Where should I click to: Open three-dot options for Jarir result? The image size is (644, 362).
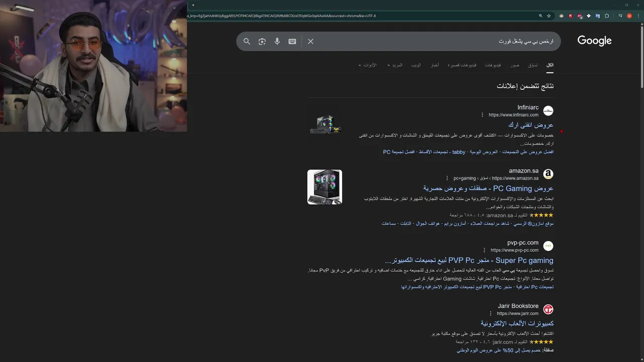491,314
